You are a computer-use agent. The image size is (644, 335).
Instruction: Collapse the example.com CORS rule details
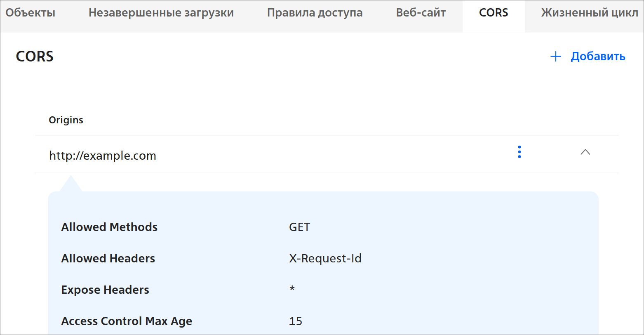[585, 152]
